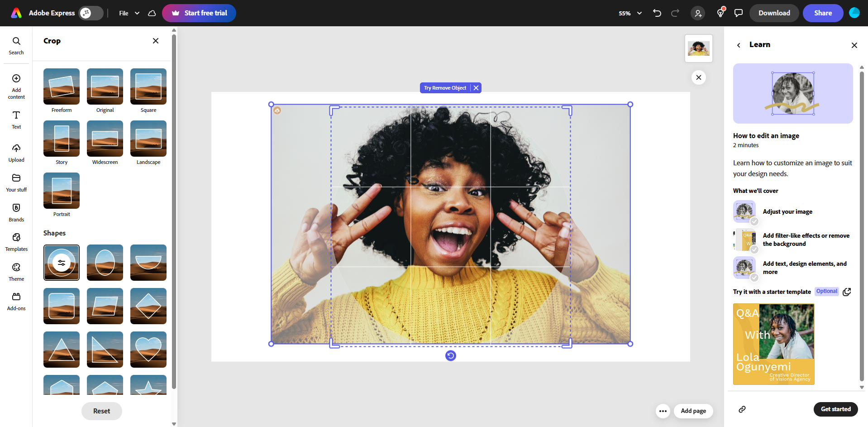
Task: Reset the crop settings
Action: coord(101,411)
